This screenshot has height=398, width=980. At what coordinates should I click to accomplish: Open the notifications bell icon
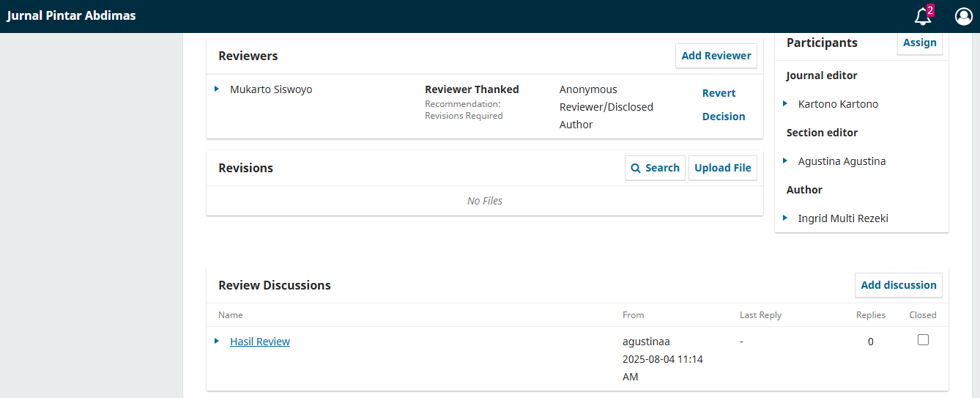[x=922, y=17]
